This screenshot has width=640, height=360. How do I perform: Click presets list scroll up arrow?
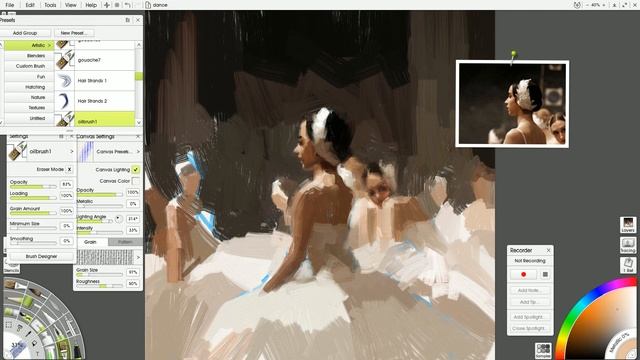[x=139, y=44]
